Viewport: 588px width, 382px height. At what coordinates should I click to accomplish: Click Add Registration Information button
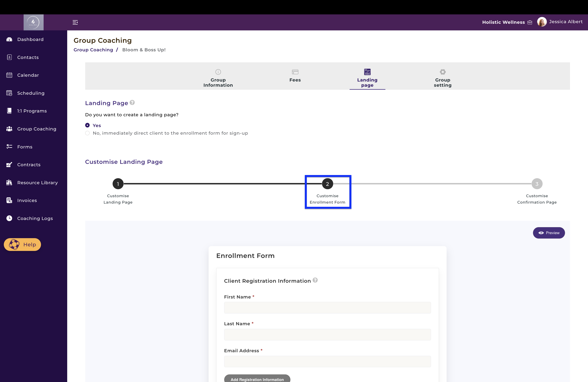(x=257, y=379)
